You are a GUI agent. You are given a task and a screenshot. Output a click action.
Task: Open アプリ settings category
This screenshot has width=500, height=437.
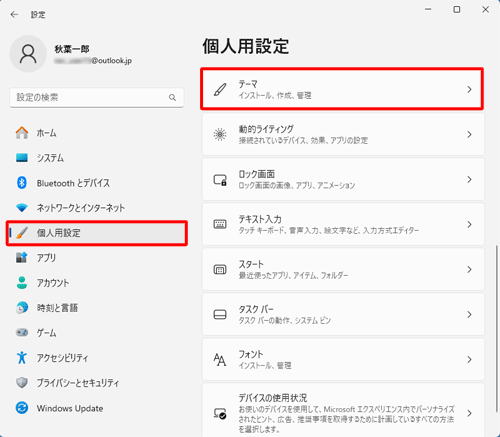(97, 258)
